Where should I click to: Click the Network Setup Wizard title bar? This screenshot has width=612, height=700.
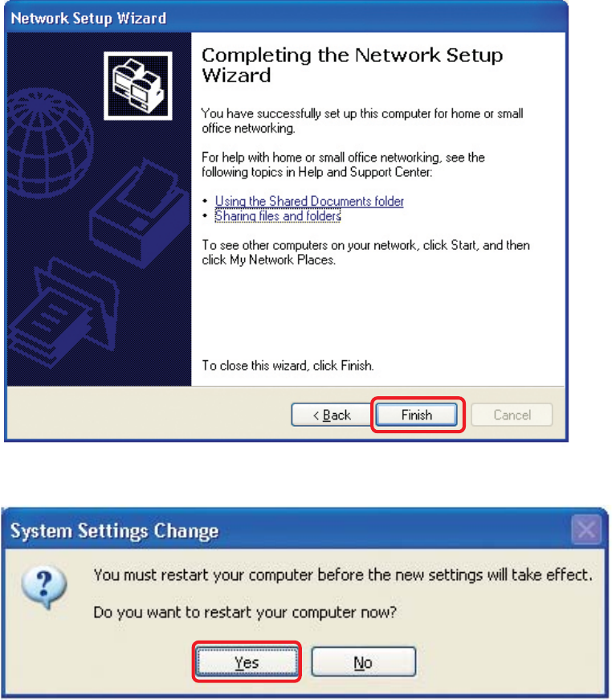pos(285,18)
